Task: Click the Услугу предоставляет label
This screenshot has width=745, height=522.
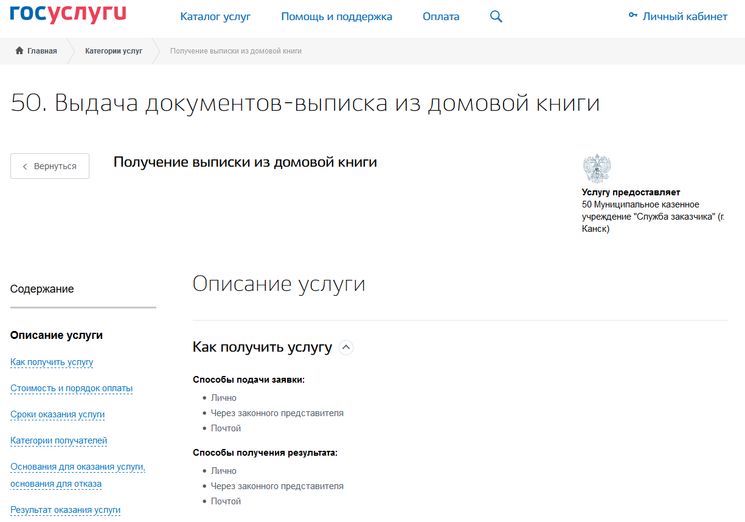Action: tap(630, 192)
